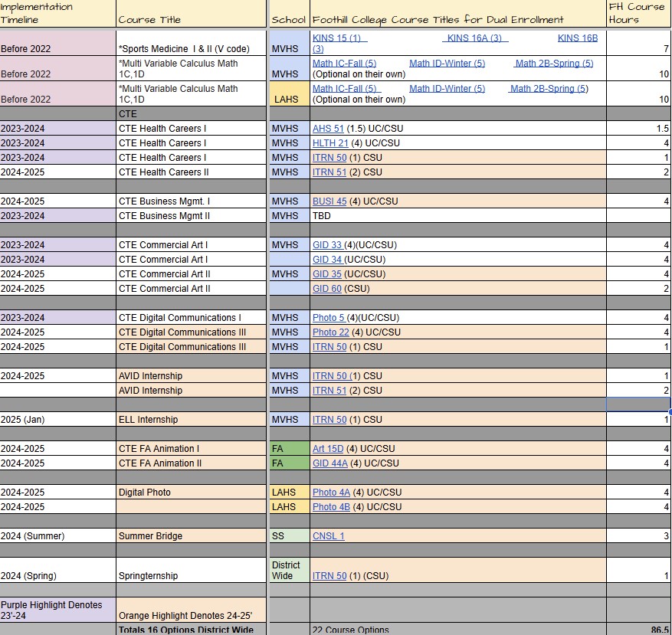Select the 22 Course Options cell
The height and width of the screenshot is (635, 672).
[x=458, y=630]
